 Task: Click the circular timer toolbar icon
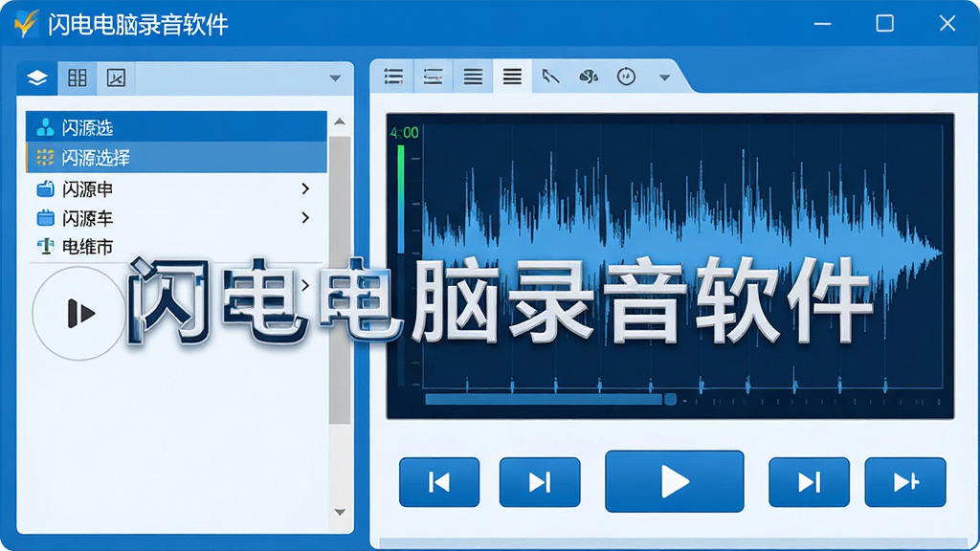pyautogui.click(x=626, y=77)
